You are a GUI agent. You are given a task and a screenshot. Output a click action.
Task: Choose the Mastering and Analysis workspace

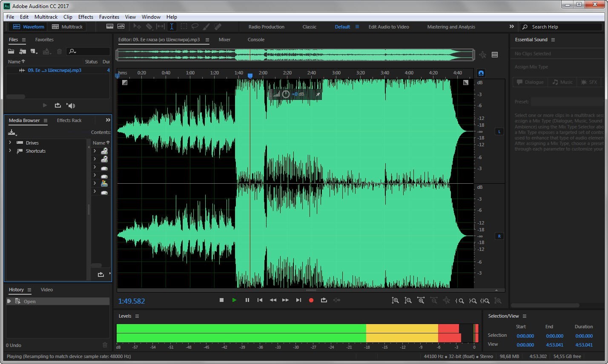coord(451,27)
